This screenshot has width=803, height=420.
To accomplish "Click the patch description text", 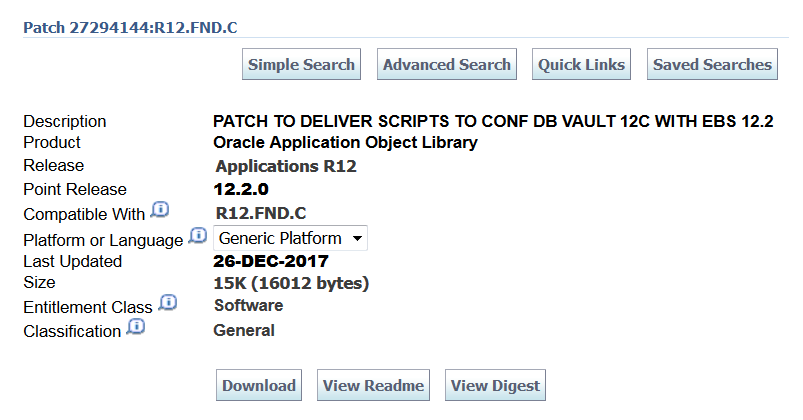I will click(494, 122).
